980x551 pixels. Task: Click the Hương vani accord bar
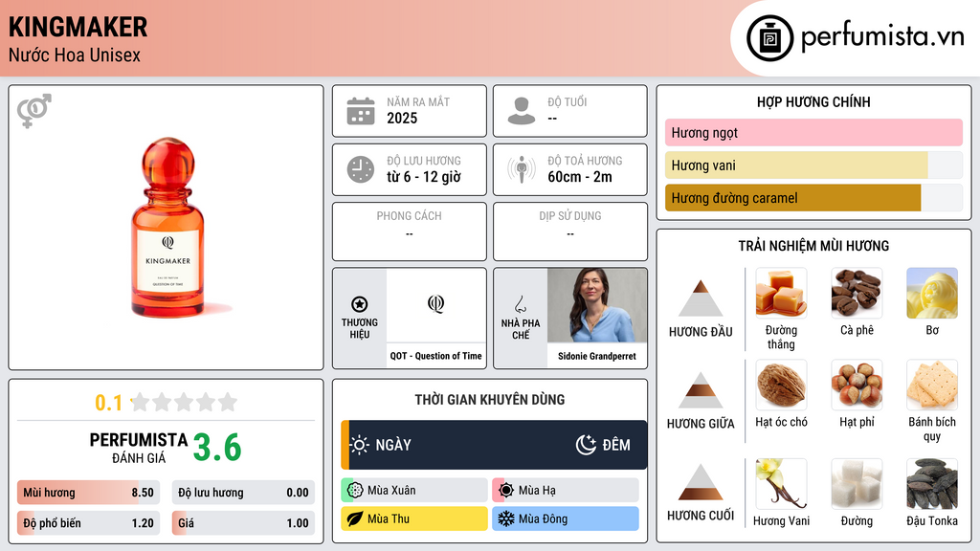click(x=813, y=165)
